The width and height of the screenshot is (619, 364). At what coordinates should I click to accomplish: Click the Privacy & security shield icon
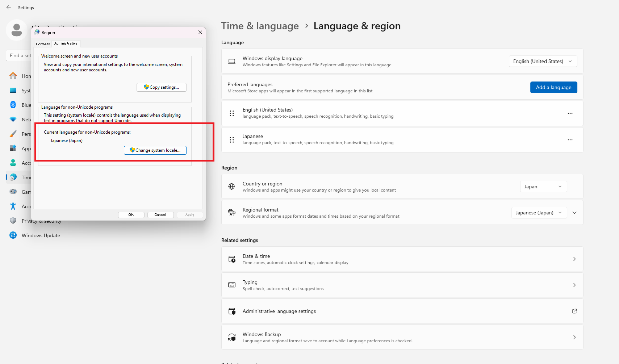(13, 221)
